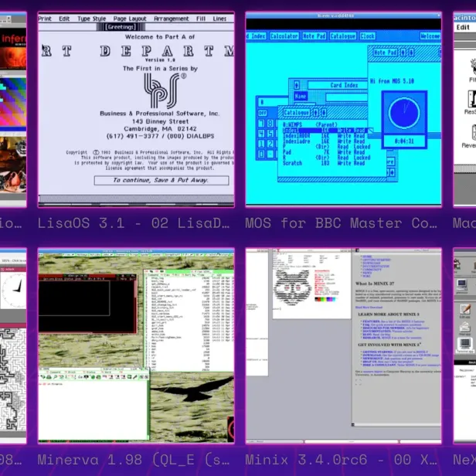Click the Clock button in BBC MOS toolbar
This screenshot has width=476, height=476.
click(x=367, y=36)
